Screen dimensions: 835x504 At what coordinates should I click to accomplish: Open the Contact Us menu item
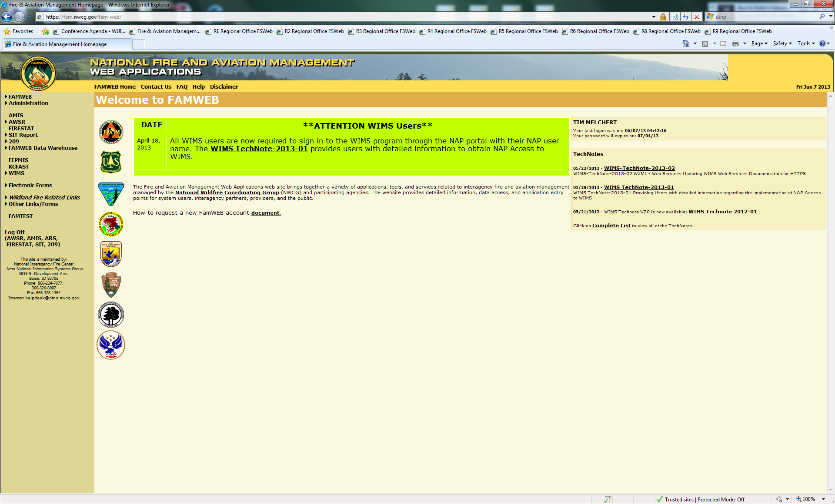pos(156,87)
